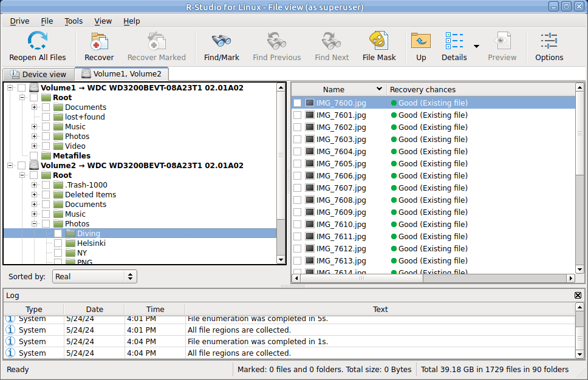Open the View menu
The height and width of the screenshot is (380, 588).
point(103,21)
